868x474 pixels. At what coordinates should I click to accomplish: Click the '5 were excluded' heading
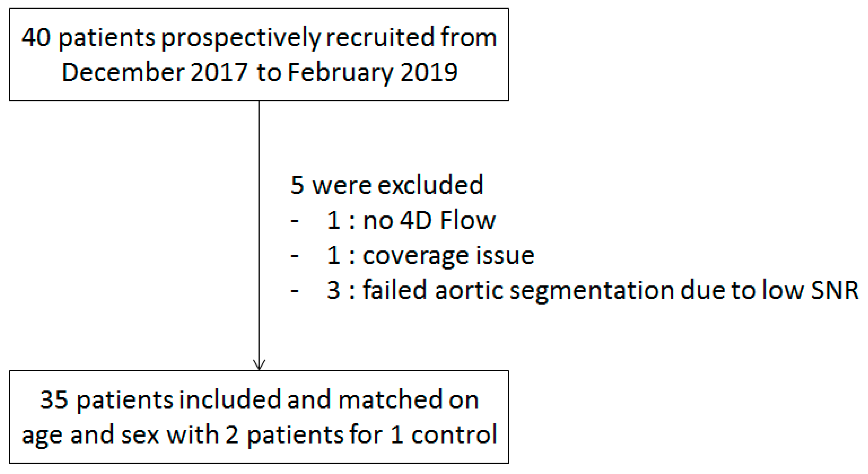[x=387, y=185]
